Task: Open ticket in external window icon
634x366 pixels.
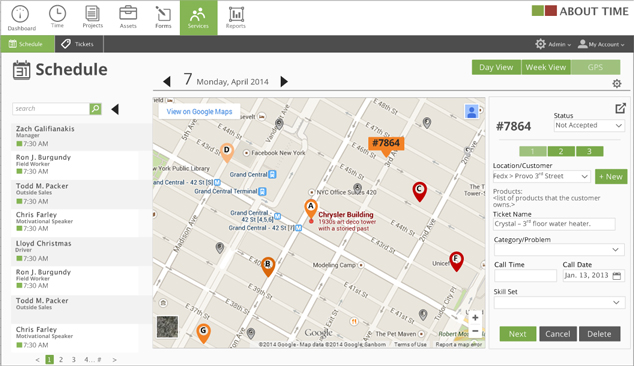Action: pyautogui.click(x=620, y=108)
